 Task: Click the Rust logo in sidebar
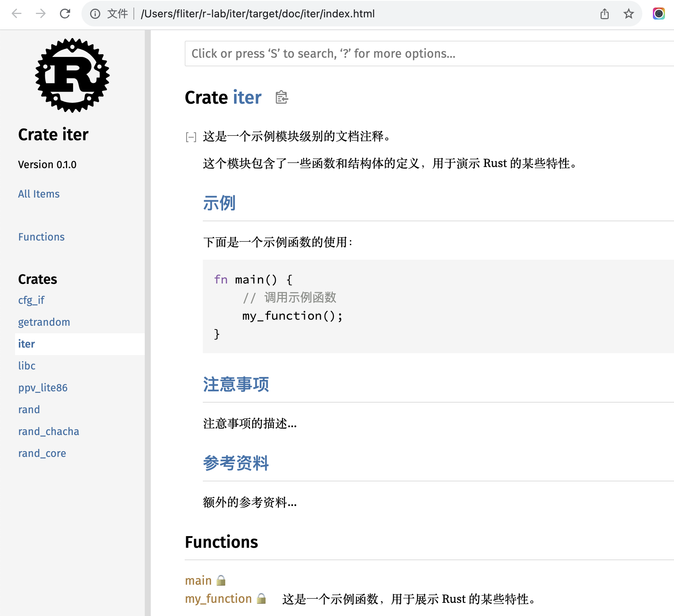72,75
